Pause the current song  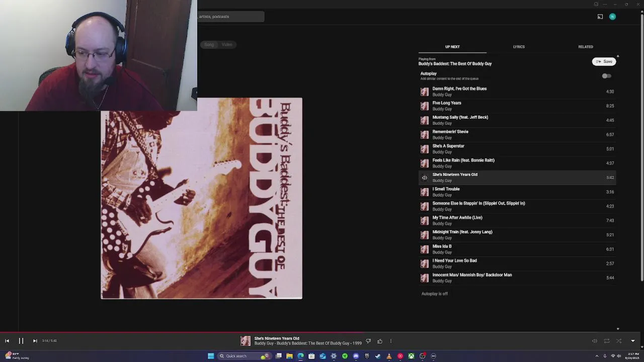click(21, 341)
